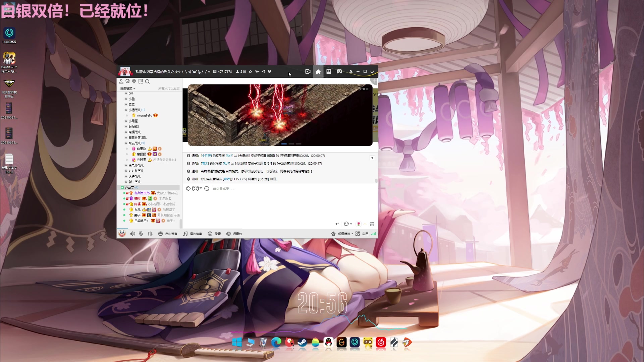
Task: Click the 南之 username link in notice
Action: tap(205, 164)
